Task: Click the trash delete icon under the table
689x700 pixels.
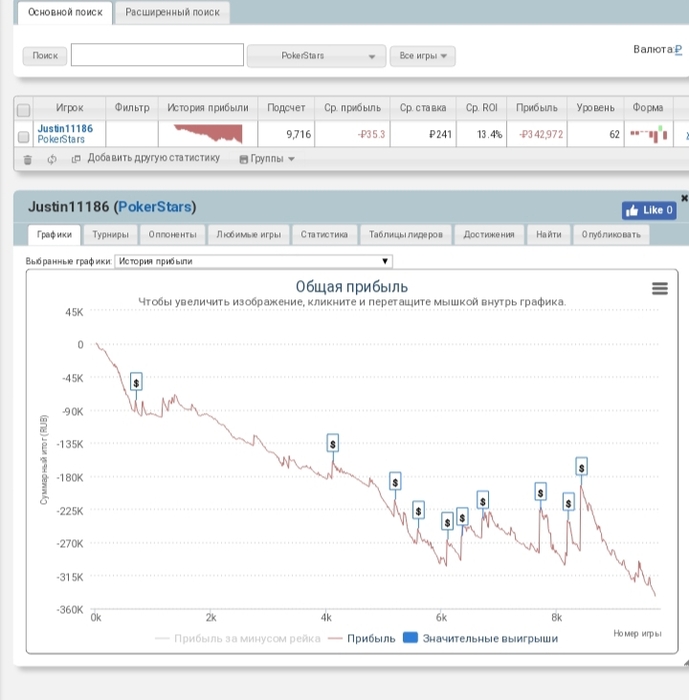Action: pyautogui.click(x=28, y=159)
